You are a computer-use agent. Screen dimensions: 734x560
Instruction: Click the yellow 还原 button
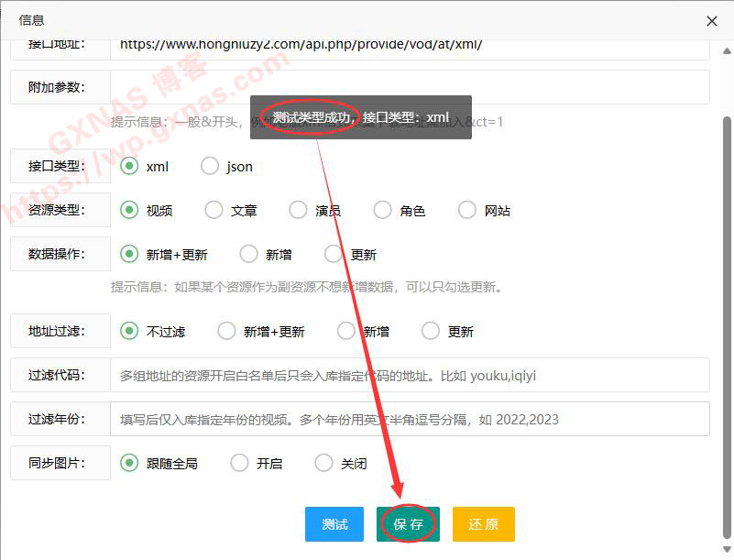pyautogui.click(x=483, y=524)
